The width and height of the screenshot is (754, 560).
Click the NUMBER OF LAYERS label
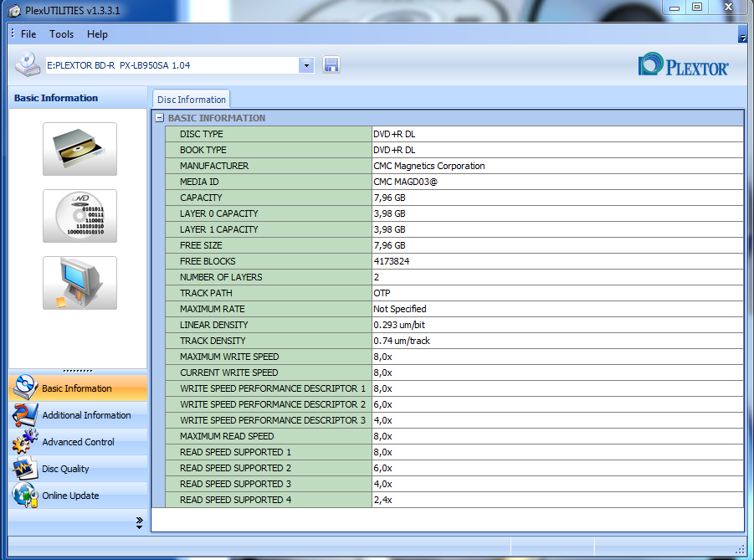pos(221,277)
